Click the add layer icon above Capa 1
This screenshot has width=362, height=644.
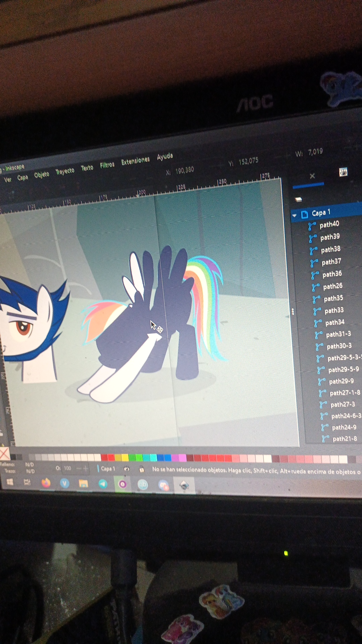(x=298, y=199)
